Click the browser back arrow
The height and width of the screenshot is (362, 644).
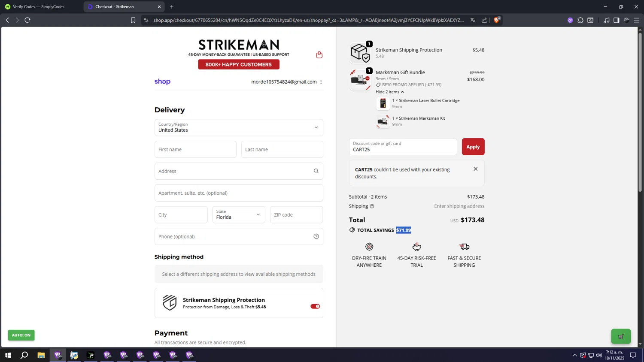tap(7, 20)
